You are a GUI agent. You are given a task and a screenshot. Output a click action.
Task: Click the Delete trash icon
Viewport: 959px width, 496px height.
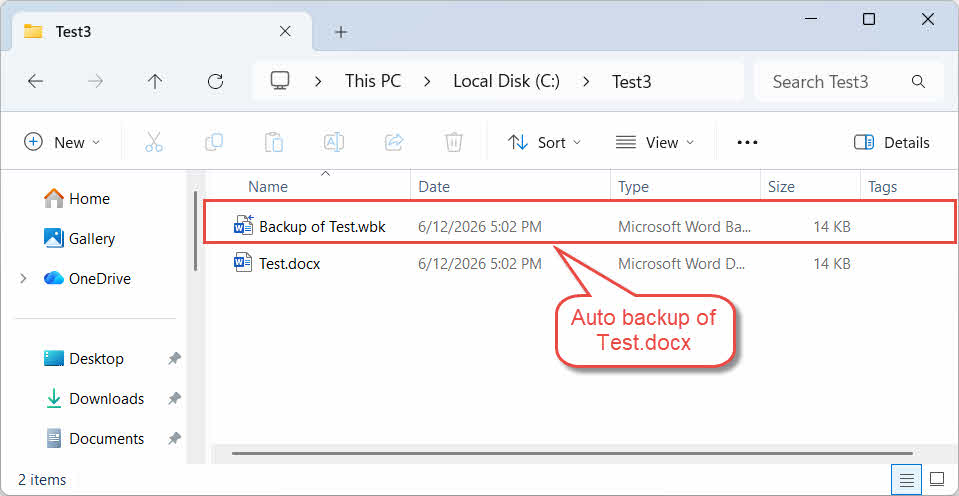pos(453,143)
